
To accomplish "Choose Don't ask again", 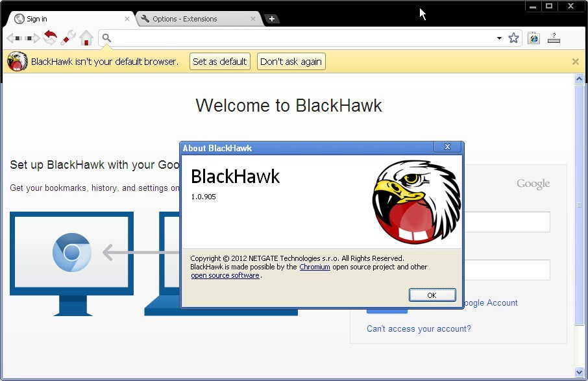I will 291,62.
